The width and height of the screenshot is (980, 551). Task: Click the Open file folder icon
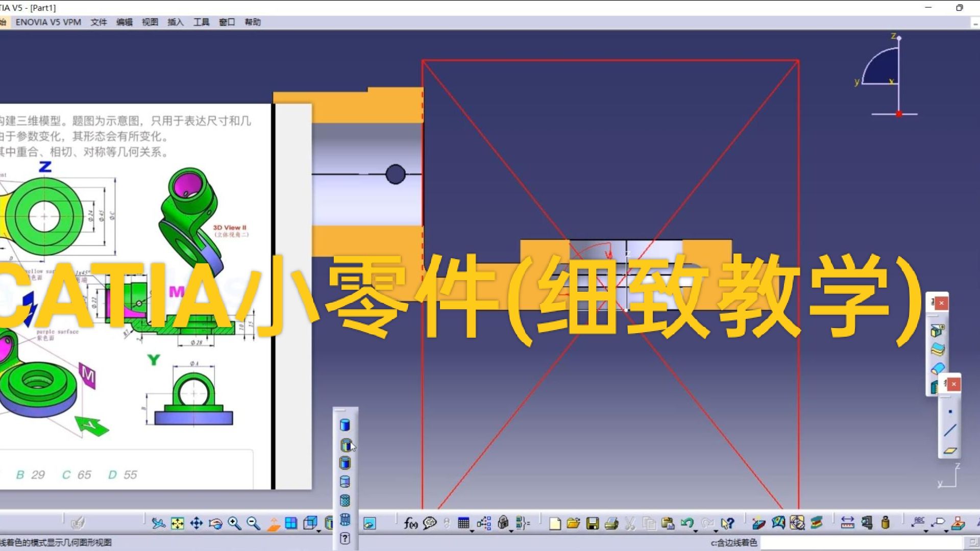click(x=574, y=523)
